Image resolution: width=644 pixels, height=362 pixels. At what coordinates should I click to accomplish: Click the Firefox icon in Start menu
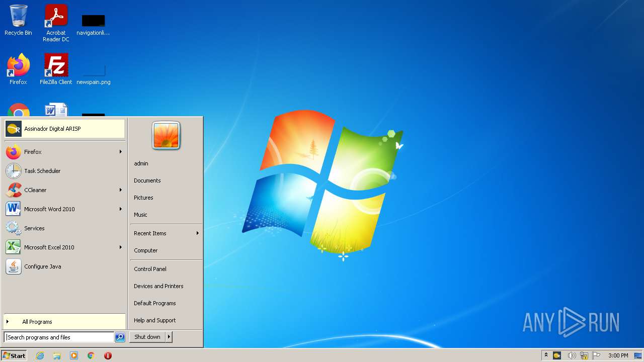(x=14, y=152)
